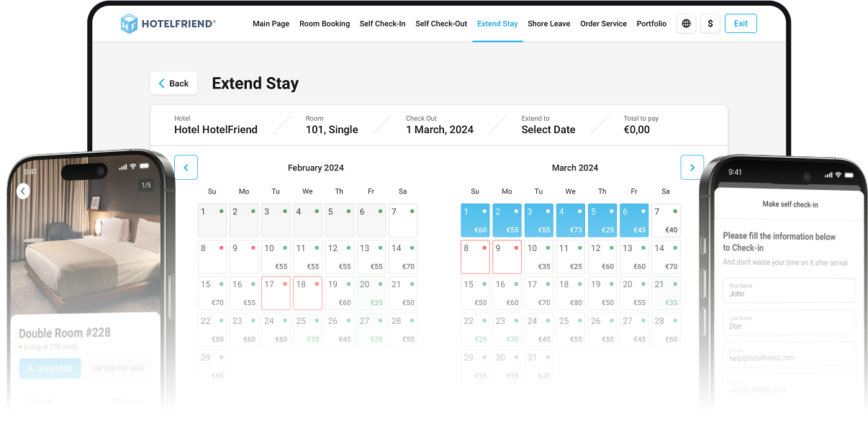The width and height of the screenshot is (868, 431).
Task: Click unavailable February 17 cell
Action: [276, 294]
